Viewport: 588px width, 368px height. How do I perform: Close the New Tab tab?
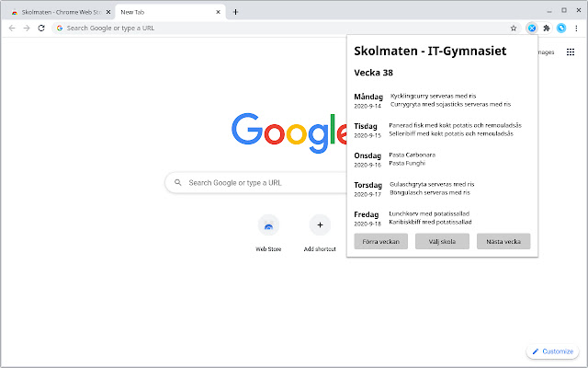point(219,12)
